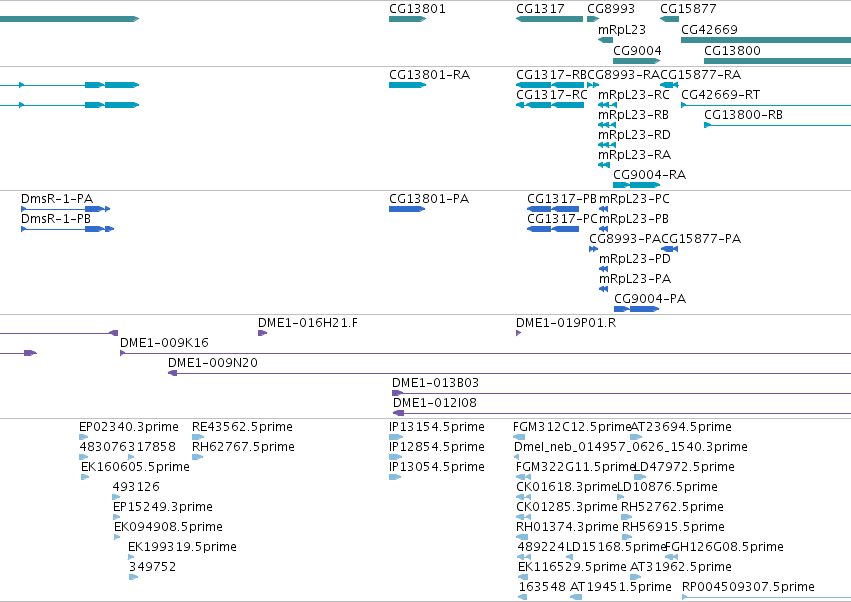Click EST FGM312C12.5prime
The image size is (851, 602).
pyautogui.click(x=519, y=437)
